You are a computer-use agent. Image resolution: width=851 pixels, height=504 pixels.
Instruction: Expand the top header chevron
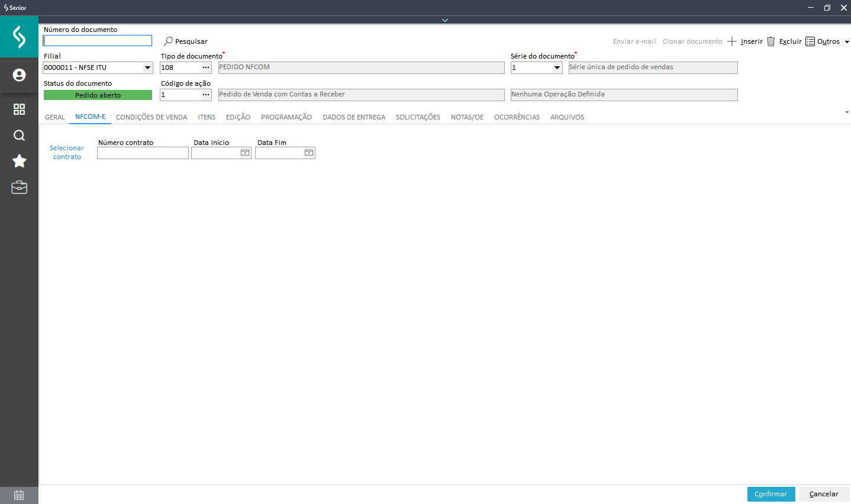[x=445, y=20]
